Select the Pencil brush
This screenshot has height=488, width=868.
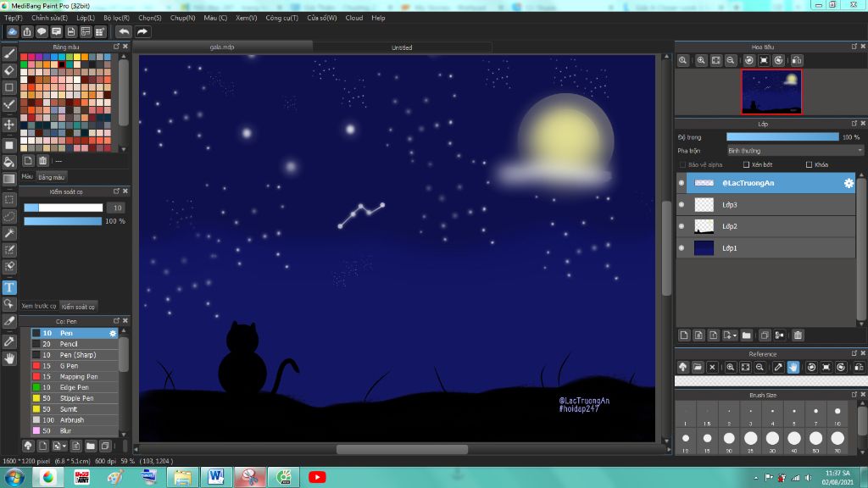click(x=75, y=344)
